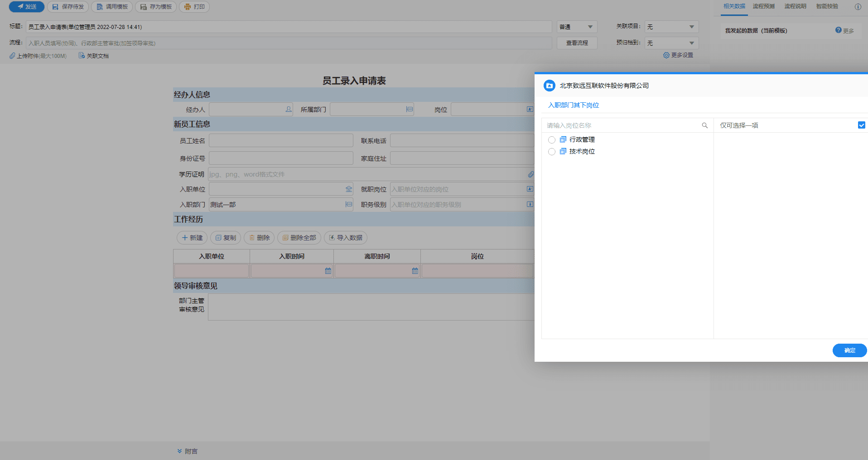Click department picker icon in 所属部门 field
This screenshot has height=460, width=868.
point(410,110)
